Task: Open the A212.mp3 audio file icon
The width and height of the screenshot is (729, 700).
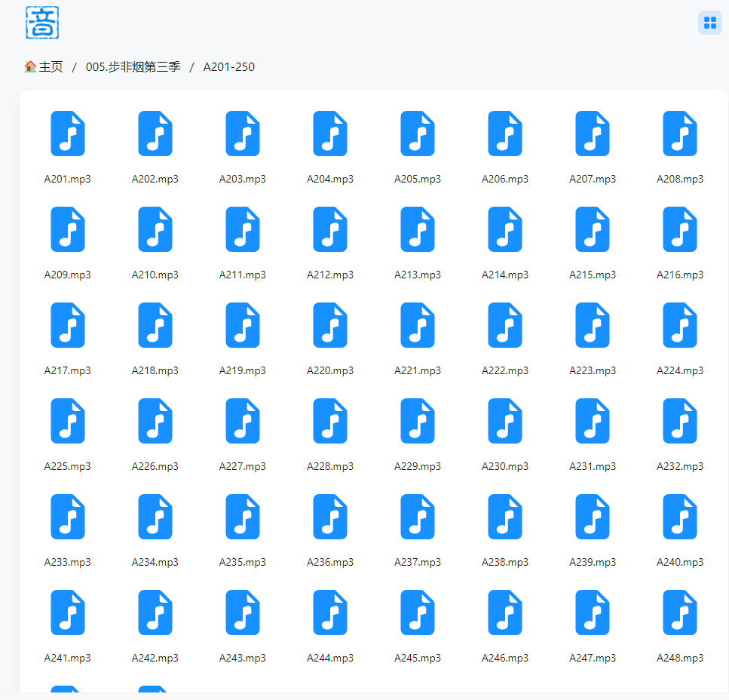Action: tap(330, 229)
